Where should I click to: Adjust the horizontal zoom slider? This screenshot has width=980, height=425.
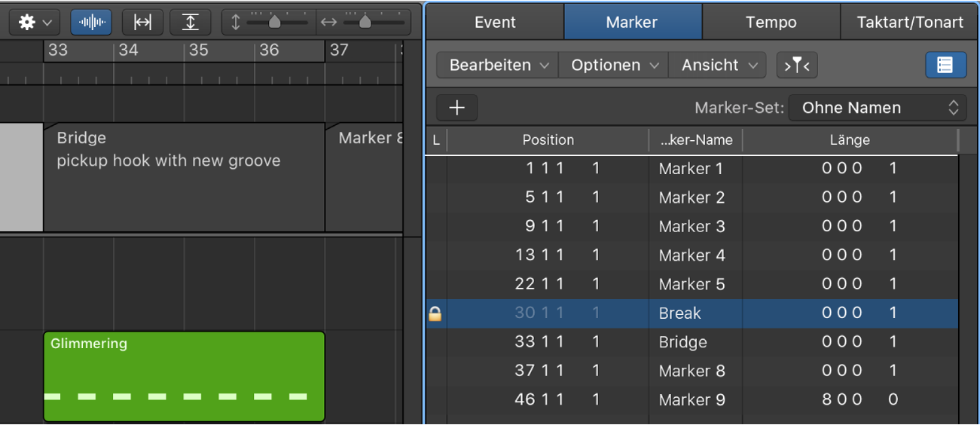[x=365, y=23]
